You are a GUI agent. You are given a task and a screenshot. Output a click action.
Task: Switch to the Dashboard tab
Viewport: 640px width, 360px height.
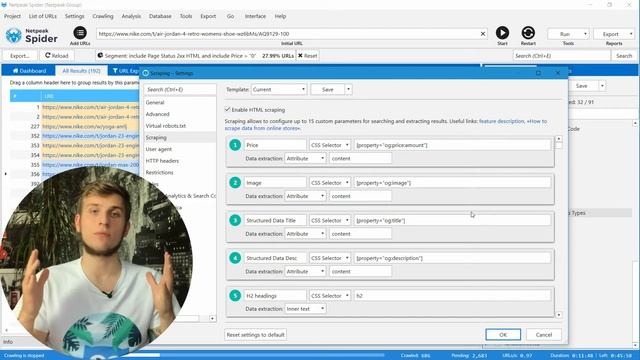[x=29, y=71]
